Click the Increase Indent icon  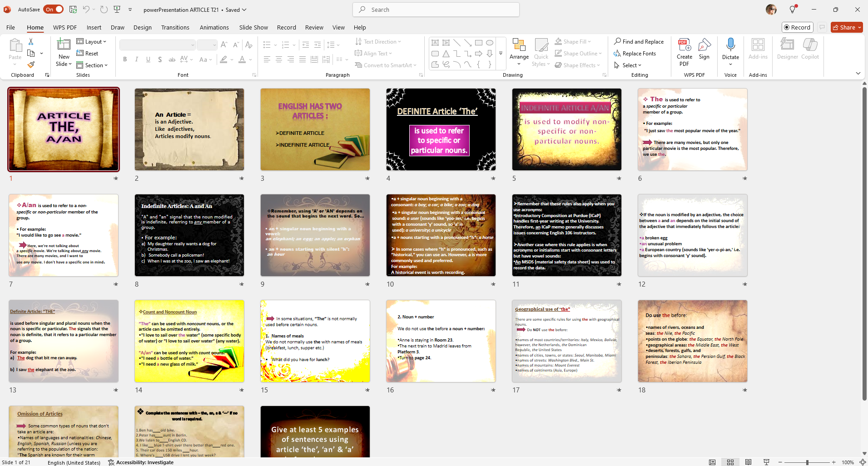point(317,45)
